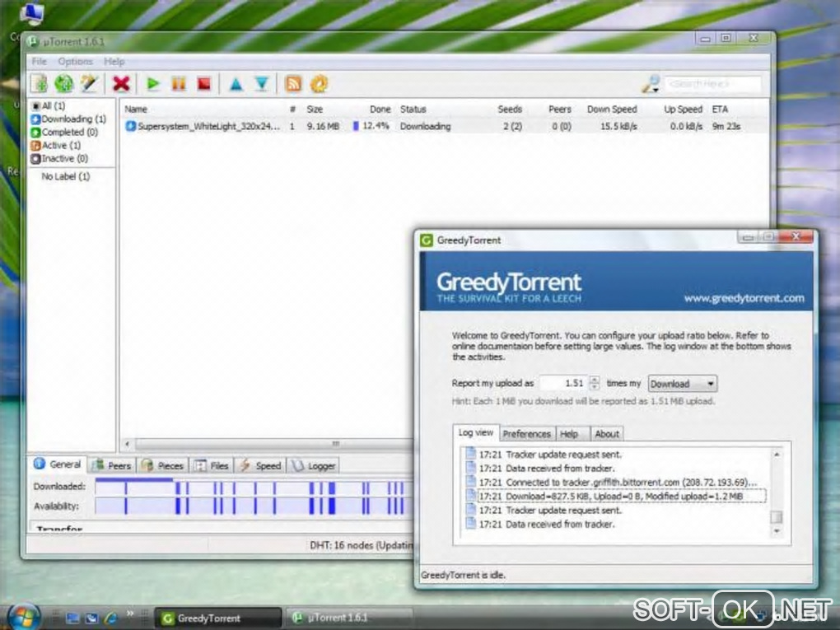840x630 pixels.
Task: Click the Downloaded pieces bar
Action: (254, 487)
